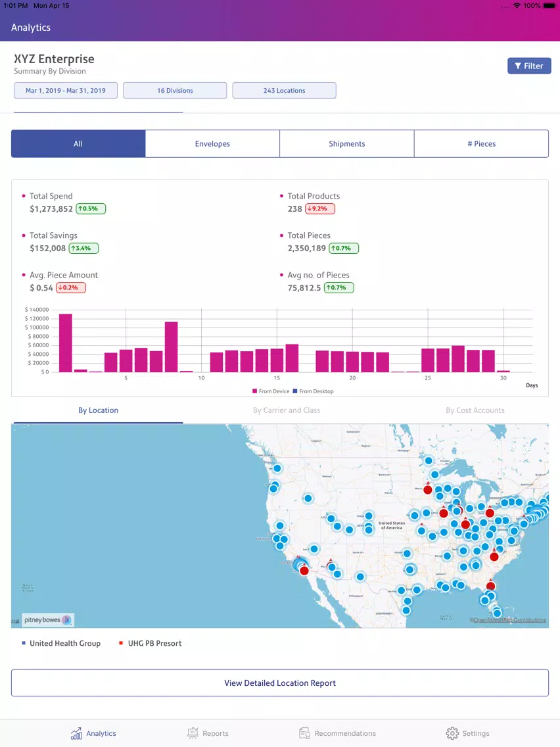Tap the Recommendations icon in bottom bar

click(x=304, y=733)
